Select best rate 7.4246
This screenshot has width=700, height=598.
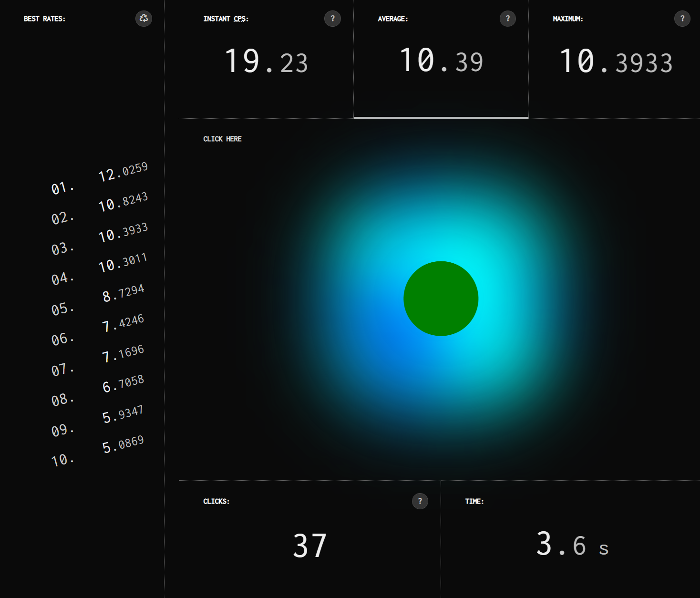point(123,323)
